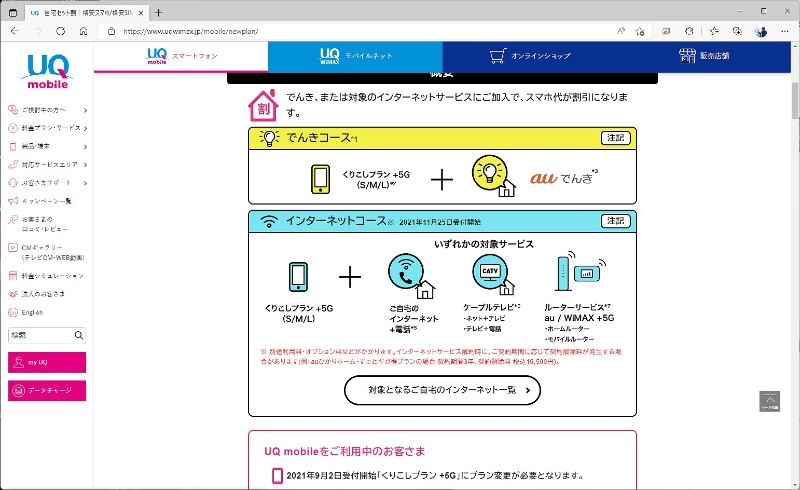Screen dimensions: 800x490
Task: Click the CMギャラリー play icon
Action: tap(13, 248)
